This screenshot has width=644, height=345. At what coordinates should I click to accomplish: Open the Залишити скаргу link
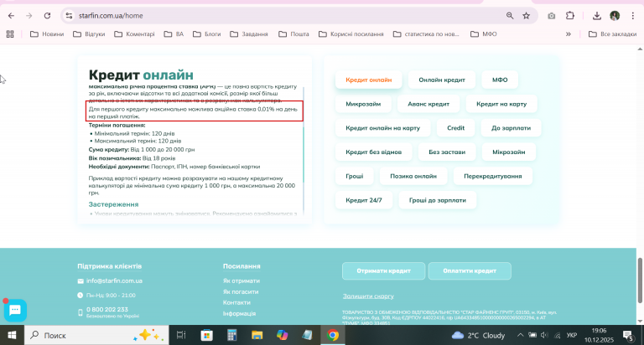(368, 296)
